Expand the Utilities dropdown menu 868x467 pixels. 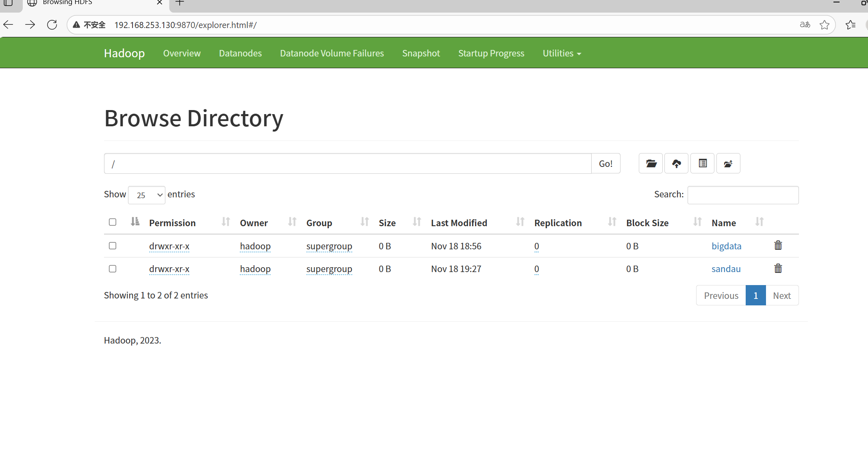562,53
